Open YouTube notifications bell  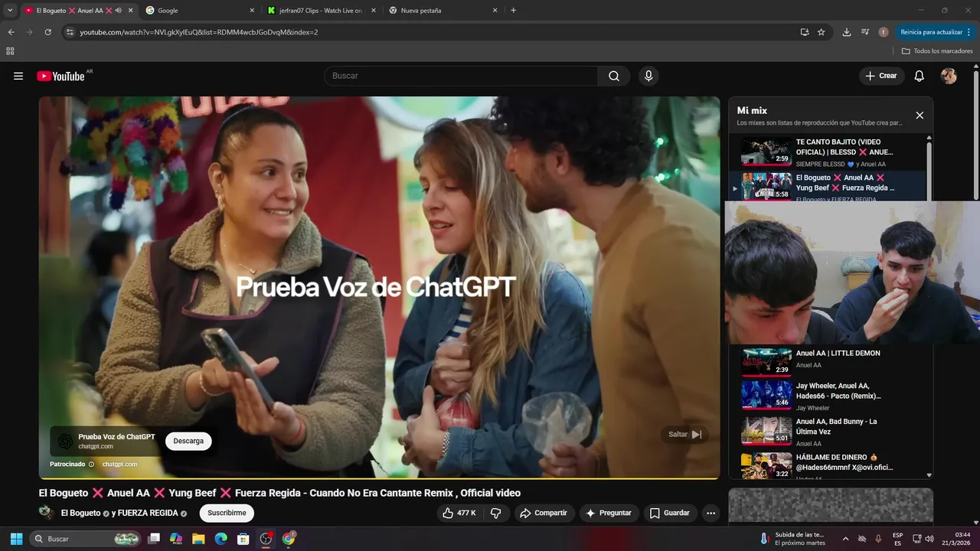(x=920, y=76)
